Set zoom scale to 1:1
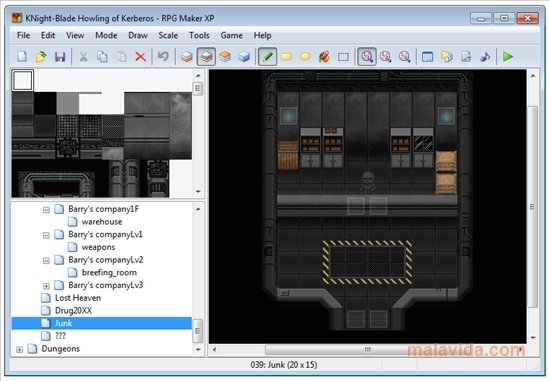This screenshot has height=381, width=549. click(367, 57)
